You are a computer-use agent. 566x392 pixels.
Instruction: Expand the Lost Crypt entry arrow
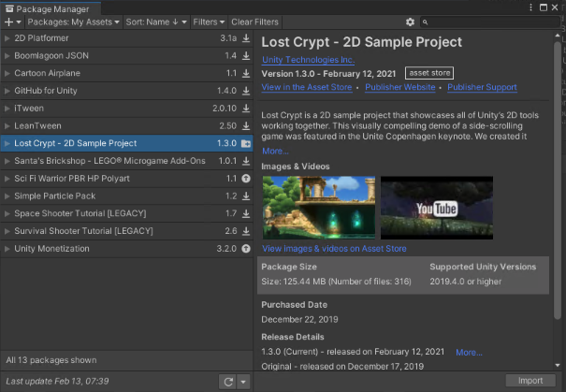7,143
